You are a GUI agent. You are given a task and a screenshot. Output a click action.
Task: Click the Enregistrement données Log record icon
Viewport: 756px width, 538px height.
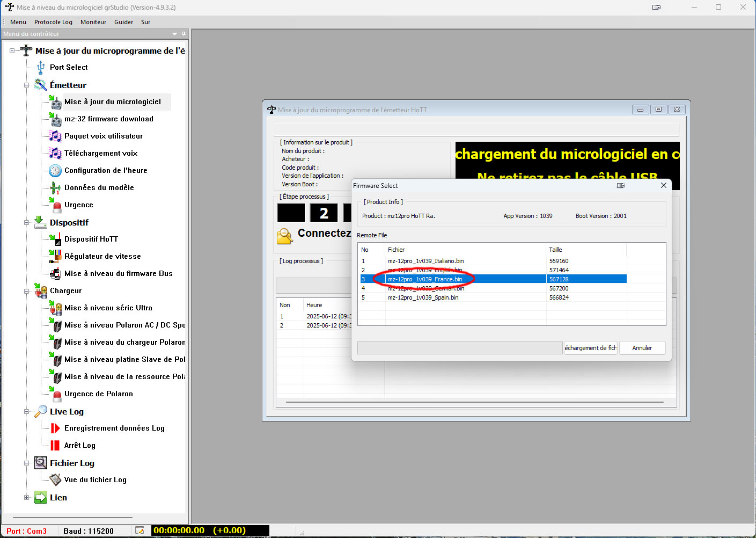[x=55, y=428]
